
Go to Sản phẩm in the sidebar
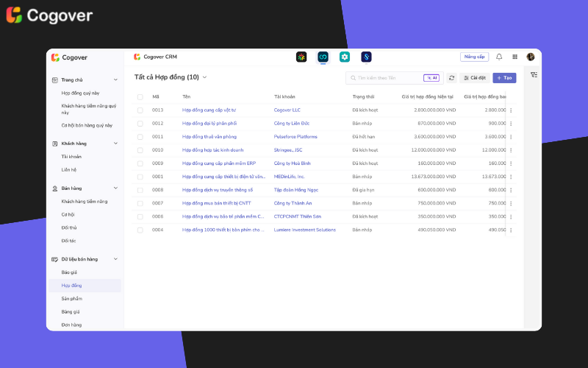72,298
